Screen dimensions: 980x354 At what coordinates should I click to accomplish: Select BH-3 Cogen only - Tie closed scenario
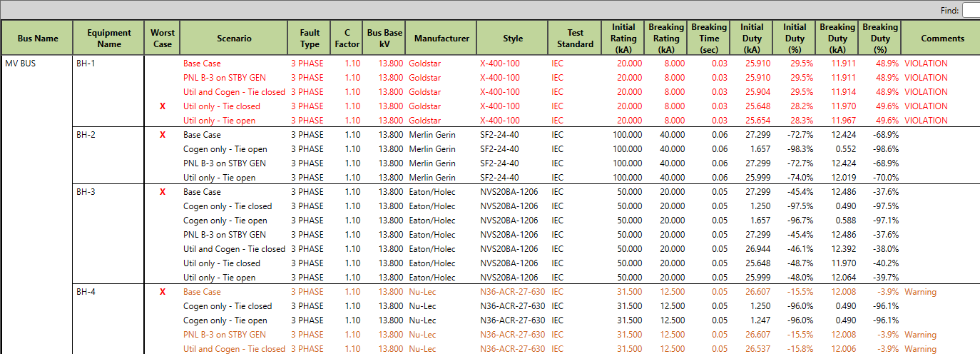click(228, 206)
